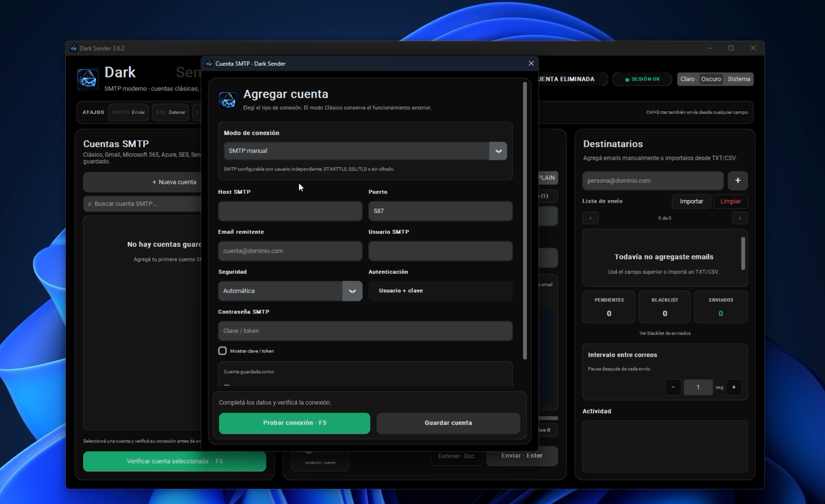Screen dimensions: 825x504
Task: Open the Seguridad dropdown arrow
Action: click(352, 291)
